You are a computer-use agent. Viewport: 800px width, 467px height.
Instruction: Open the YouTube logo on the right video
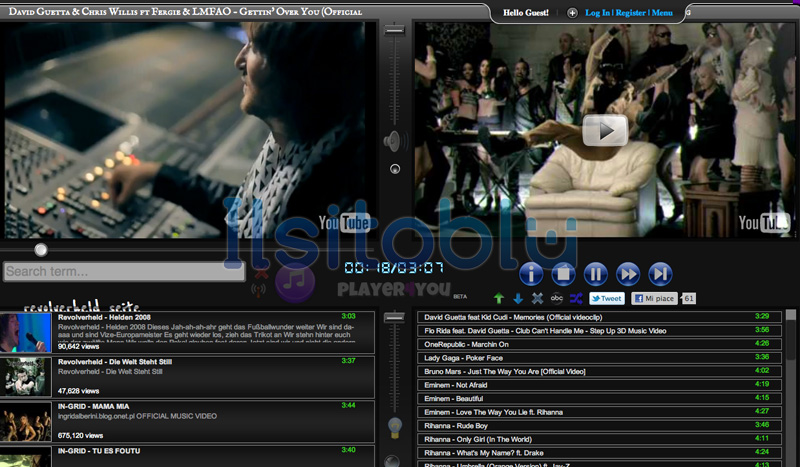pos(764,223)
